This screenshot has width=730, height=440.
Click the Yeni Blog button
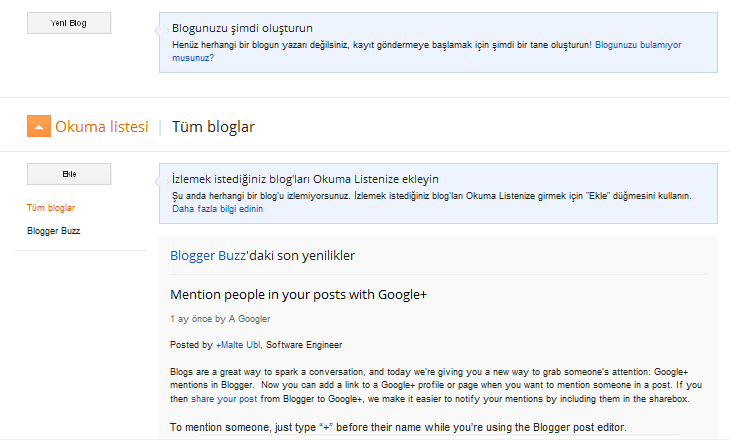69,23
